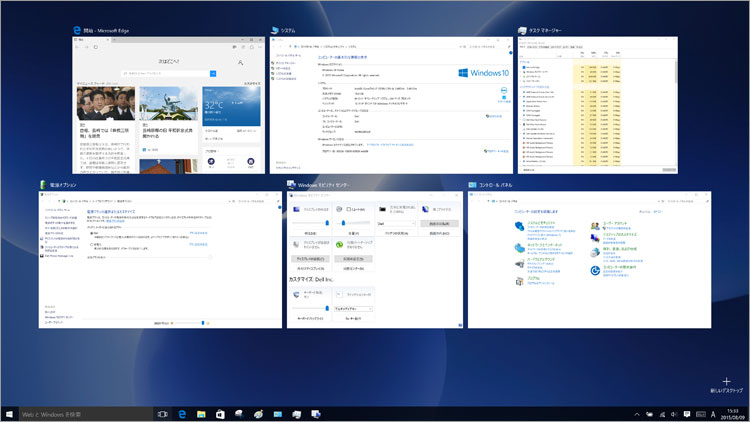Click the keyboard backlight slider in Mobility Center

click(x=310, y=309)
